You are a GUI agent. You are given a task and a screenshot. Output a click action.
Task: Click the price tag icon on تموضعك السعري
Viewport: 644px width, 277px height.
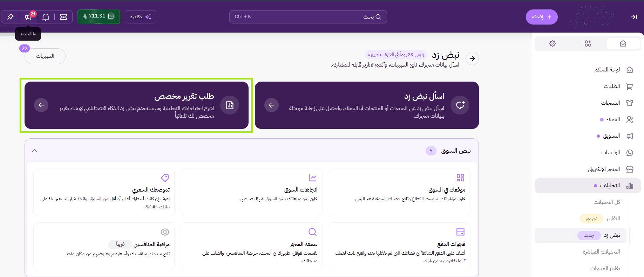pos(165,178)
